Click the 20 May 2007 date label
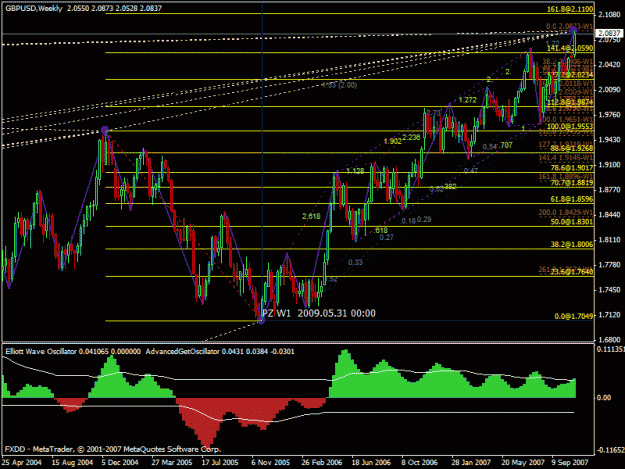The image size is (625, 469). tap(523, 462)
